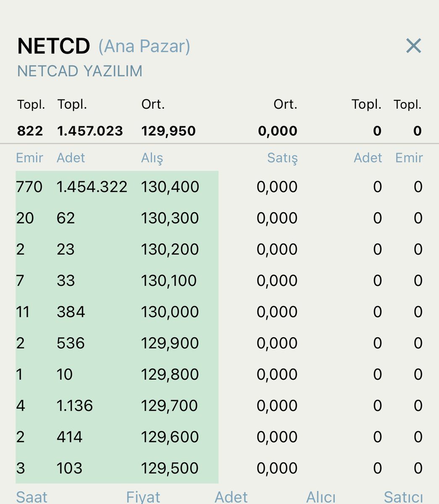
Task: Select the Satış column header
Action: click(284, 158)
